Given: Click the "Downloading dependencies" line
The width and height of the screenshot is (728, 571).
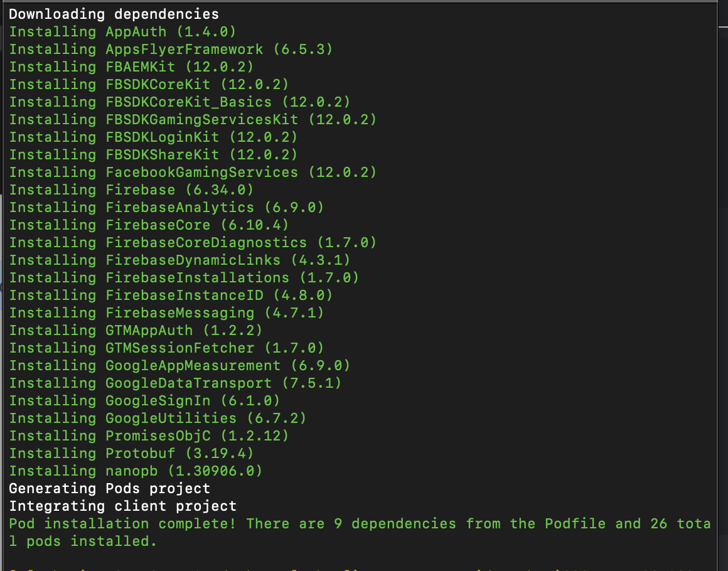Looking at the screenshot, I should point(114,14).
